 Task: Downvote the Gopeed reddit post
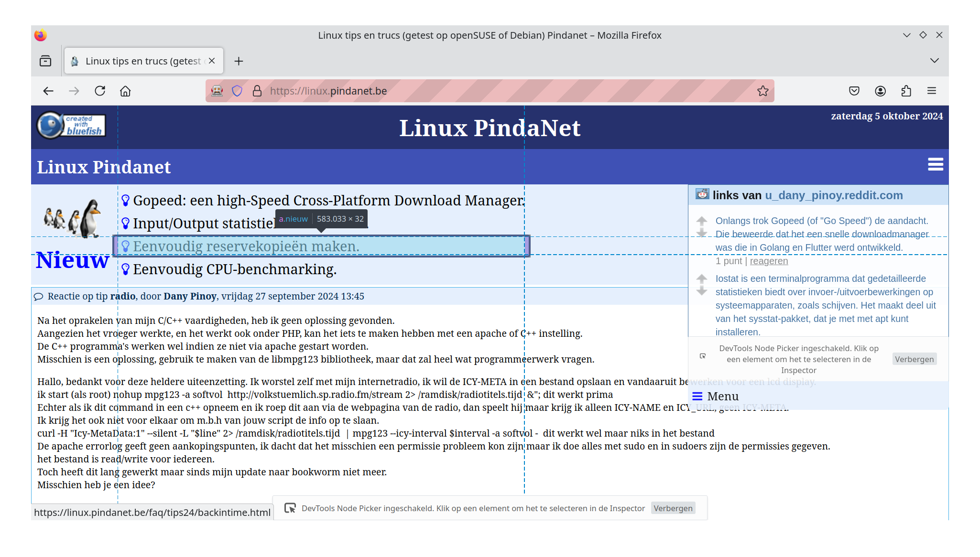tap(702, 233)
